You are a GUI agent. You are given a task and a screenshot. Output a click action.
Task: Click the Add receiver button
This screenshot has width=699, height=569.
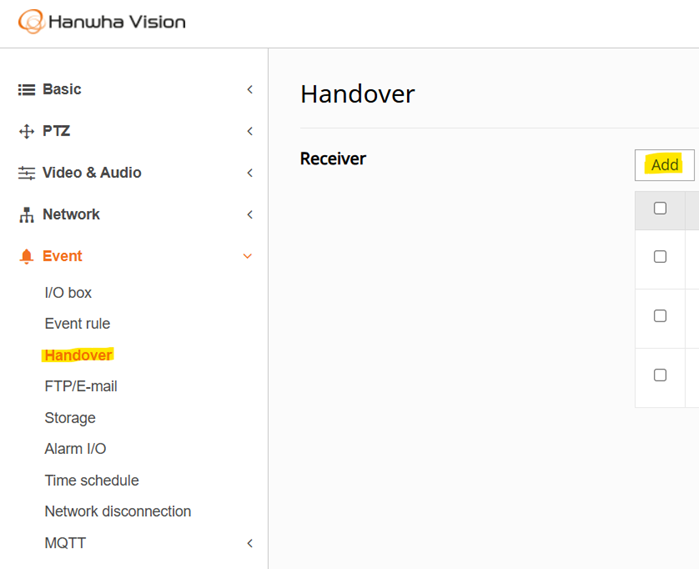[664, 165]
